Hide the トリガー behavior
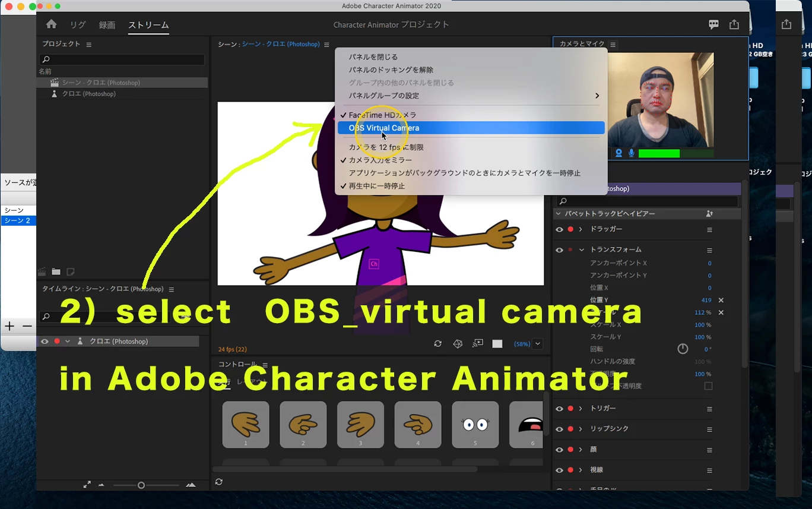The width and height of the screenshot is (812, 509). coord(559,409)
